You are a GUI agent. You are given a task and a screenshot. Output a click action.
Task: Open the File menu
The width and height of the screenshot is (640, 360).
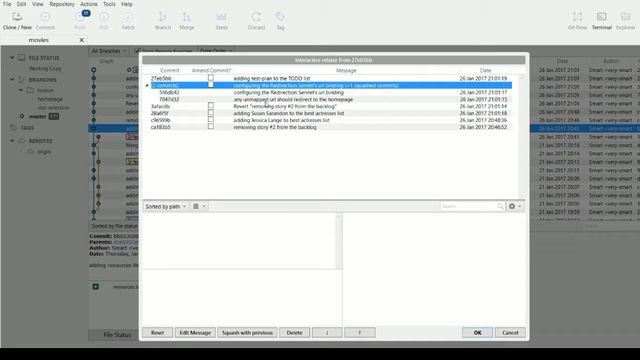pos(7,4)
